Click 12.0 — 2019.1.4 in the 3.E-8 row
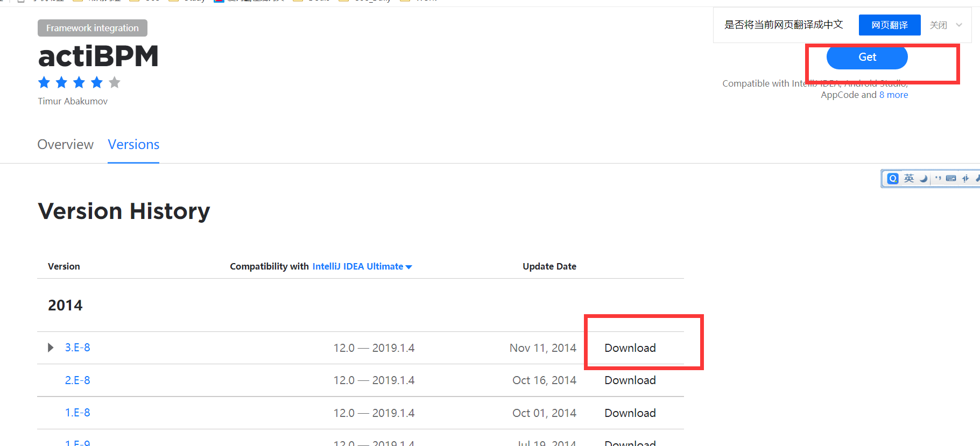The image size is (980, 446). point(374,348)
